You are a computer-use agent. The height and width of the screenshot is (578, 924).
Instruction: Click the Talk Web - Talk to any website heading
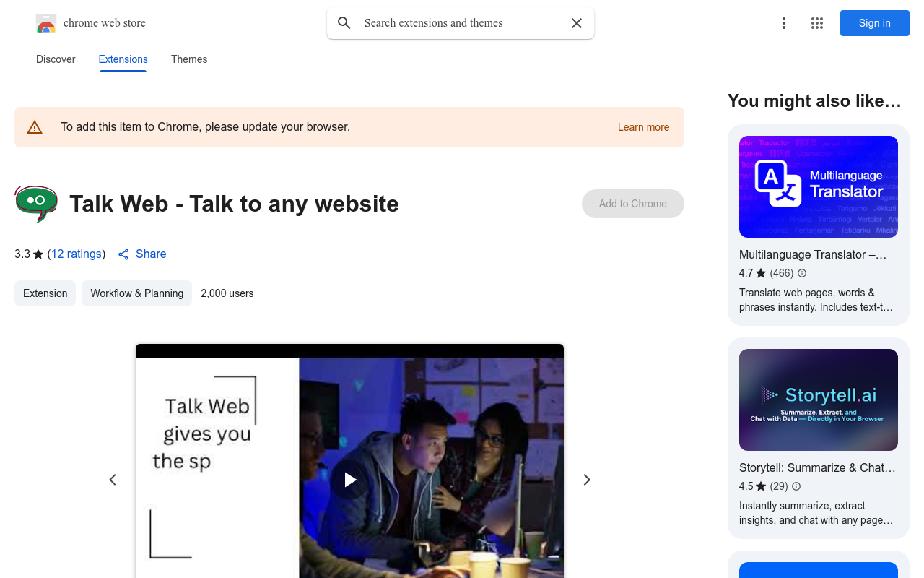click(x=234, y=204)
